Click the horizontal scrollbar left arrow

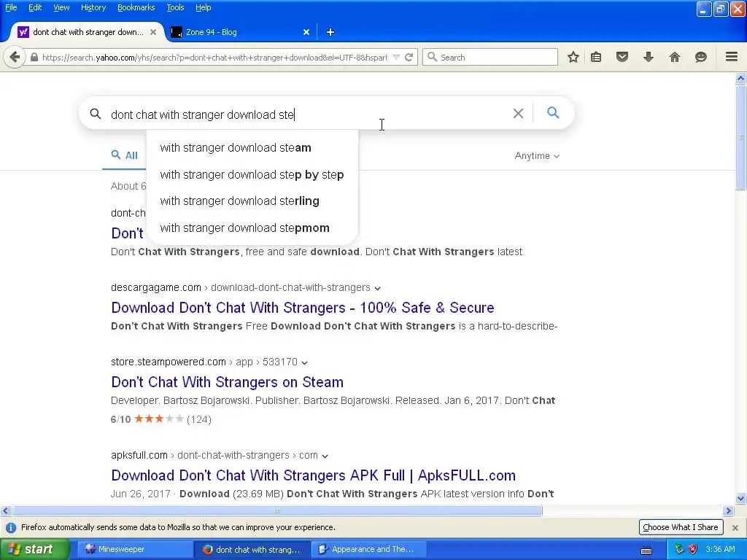point(5,511)
